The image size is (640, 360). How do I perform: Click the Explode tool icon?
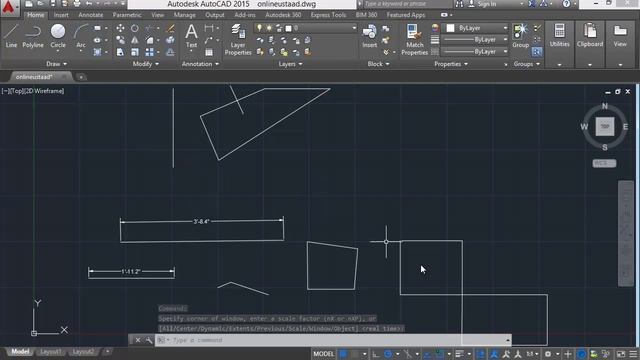pos(170,40)
